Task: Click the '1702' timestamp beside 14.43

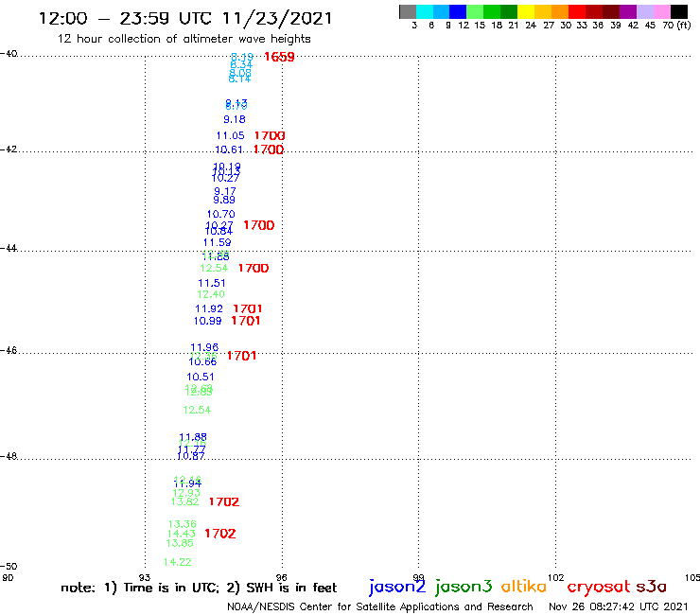Action: coord(220,534)
